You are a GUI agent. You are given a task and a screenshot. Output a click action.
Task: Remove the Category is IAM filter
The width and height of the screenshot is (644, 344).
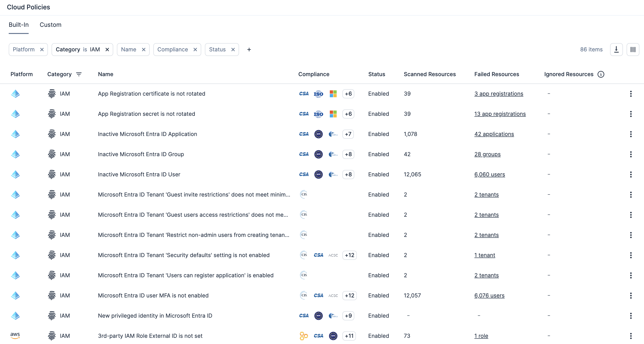click(x=107, y=50)
